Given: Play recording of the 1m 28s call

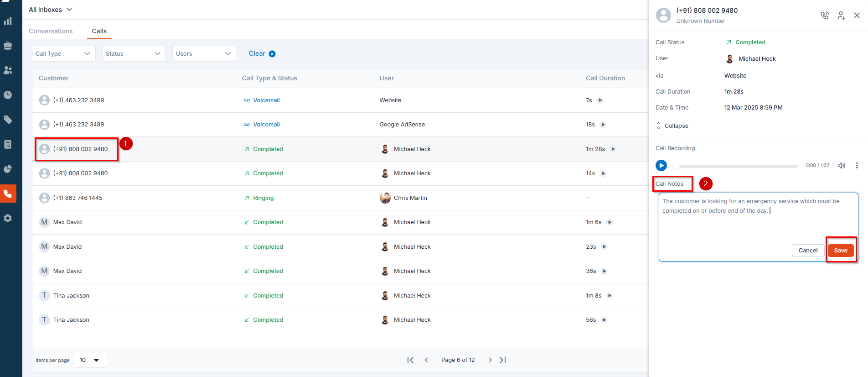Looking at the screenshot, I should [x=613, y=149].
